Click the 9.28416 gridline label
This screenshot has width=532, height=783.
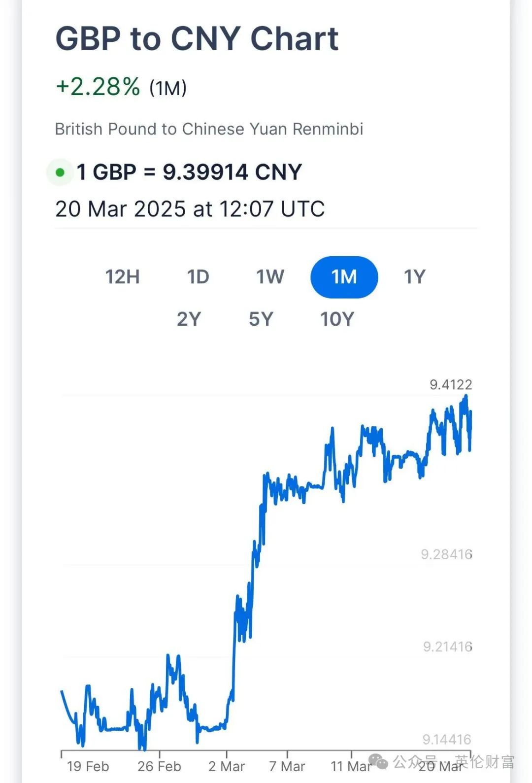click(x=446, y=554)
